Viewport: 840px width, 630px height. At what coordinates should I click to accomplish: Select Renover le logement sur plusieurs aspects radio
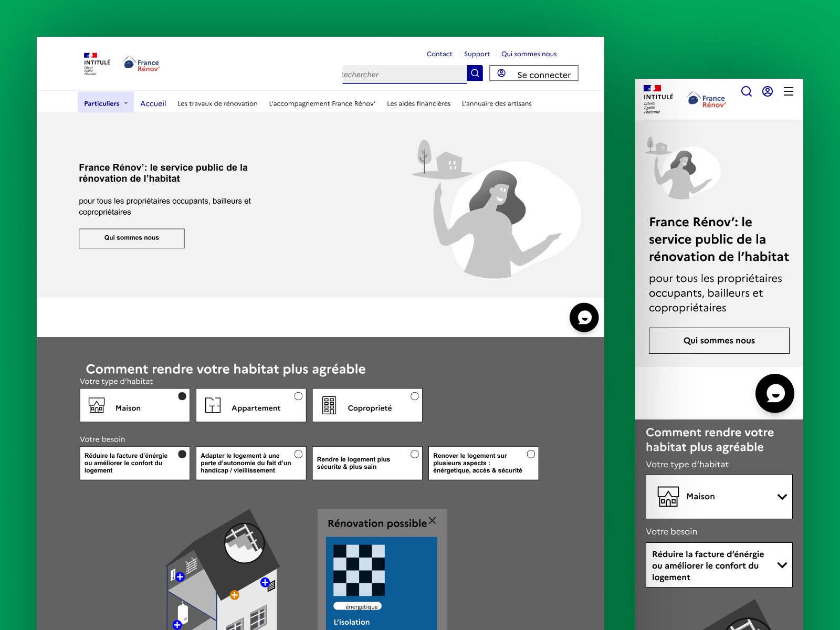[531, 454]
